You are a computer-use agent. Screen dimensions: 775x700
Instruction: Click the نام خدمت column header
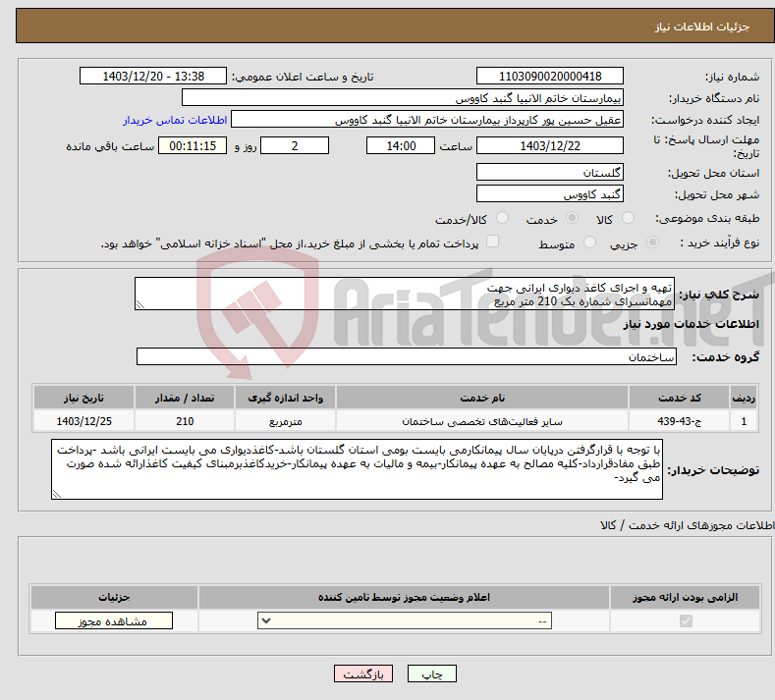point(482,398)
